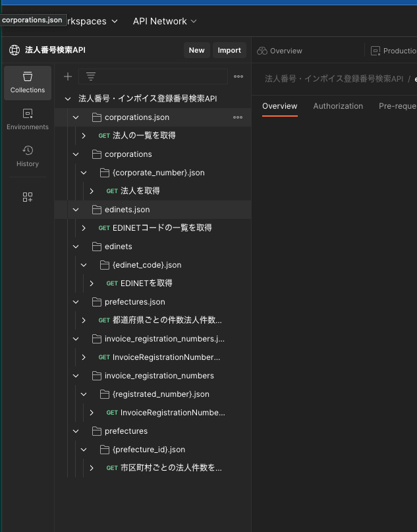The width and height of the screenshot is (417, 532).
Task: Expand the EDINETを取得 request chevron
Action: pos(92,283)
